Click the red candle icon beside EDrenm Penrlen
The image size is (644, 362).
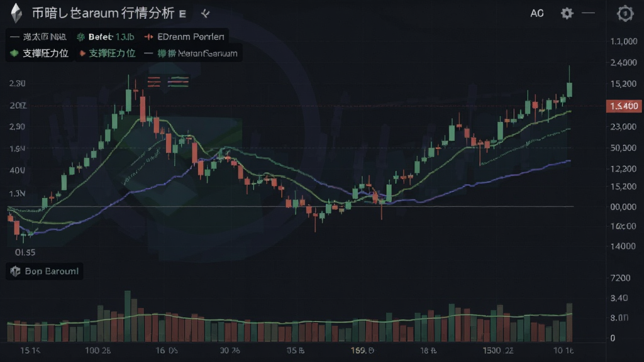[148, 37]
